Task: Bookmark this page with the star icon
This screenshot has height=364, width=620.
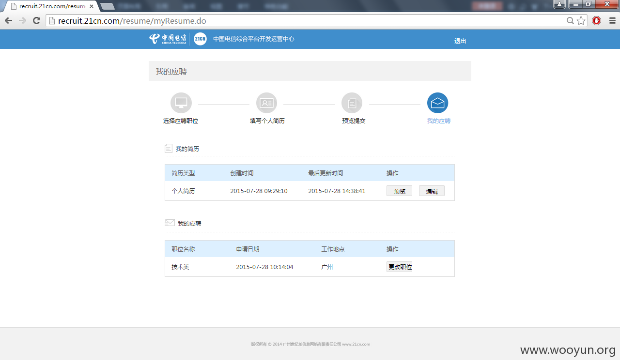Action: pyautogui.click(x=581, y=21)
